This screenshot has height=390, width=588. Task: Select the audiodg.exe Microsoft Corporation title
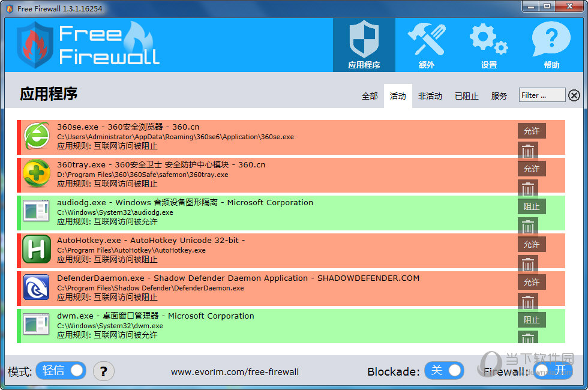(185, 203)
